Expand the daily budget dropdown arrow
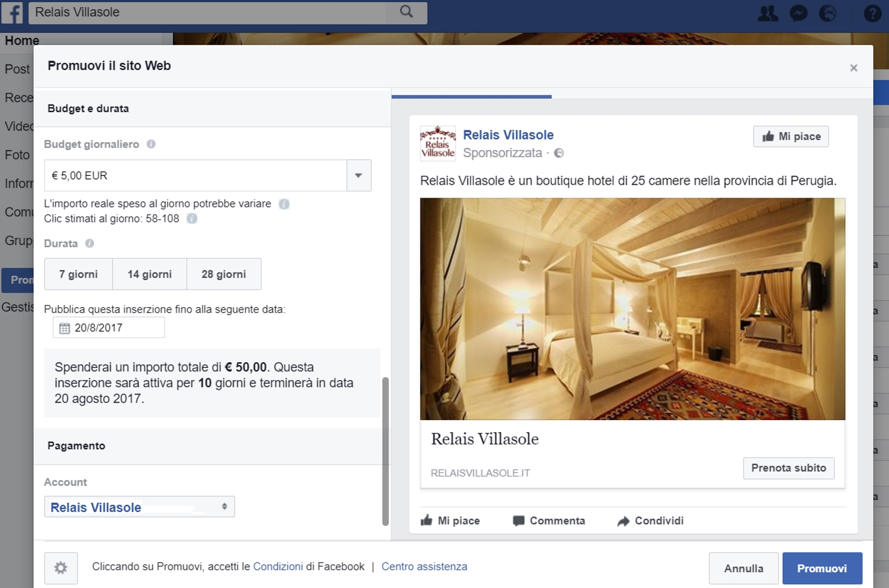The height and width of the screenshot is (588, 889). [x=359, y=176]
